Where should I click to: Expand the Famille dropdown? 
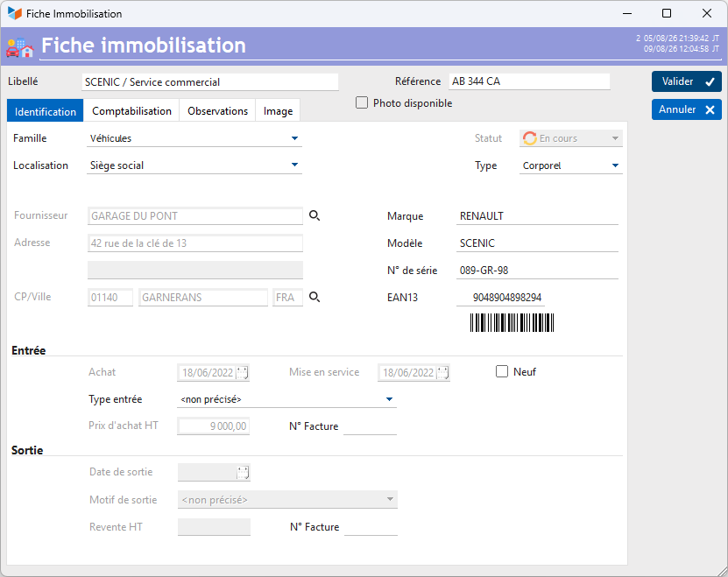point(294,138)
